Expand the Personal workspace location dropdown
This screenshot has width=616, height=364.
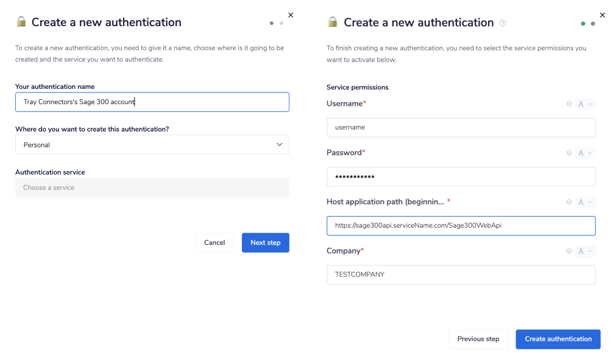tap(152, 145)
